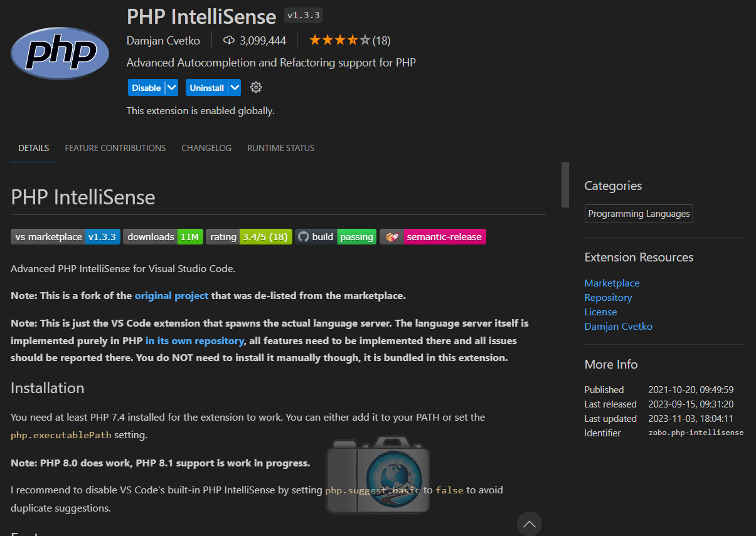The image size is (756, 536).
Task: Expand the Disable dropdown arrow
Action: pyautogui.click(x=171, y=88)
